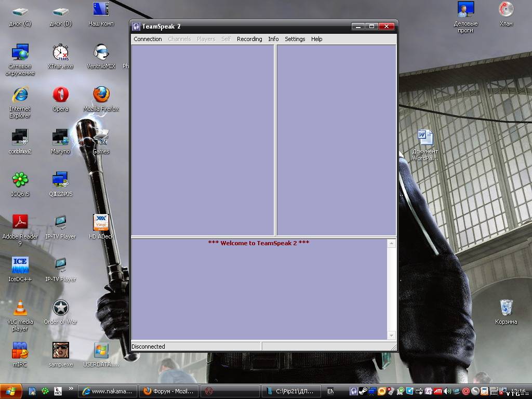Viewport: 532px width, 399px height.
Task: Click the red @ Mail.ru Agent tray icon
Action: pyautogui.click(x=466, y=391)
